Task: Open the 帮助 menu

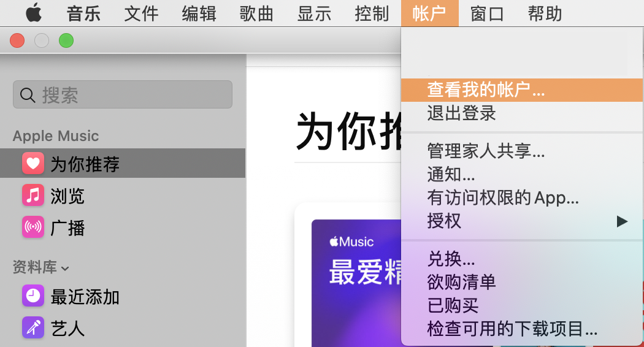Action: tap(545, 13)
